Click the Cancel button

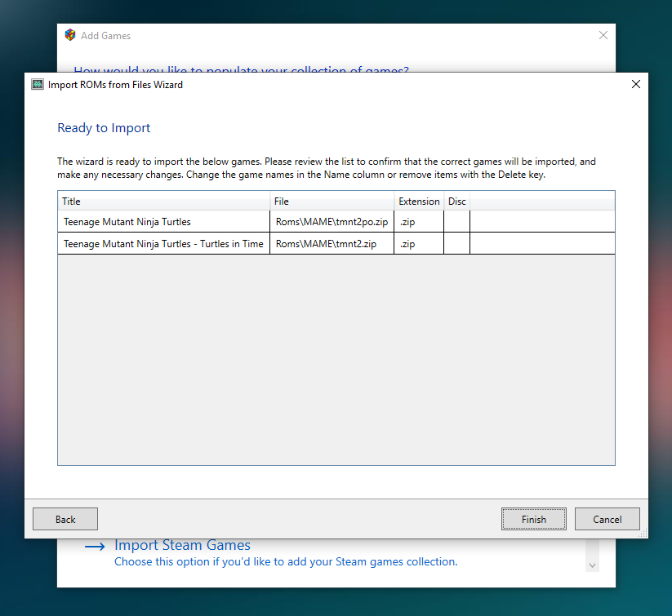coord(607,519)
